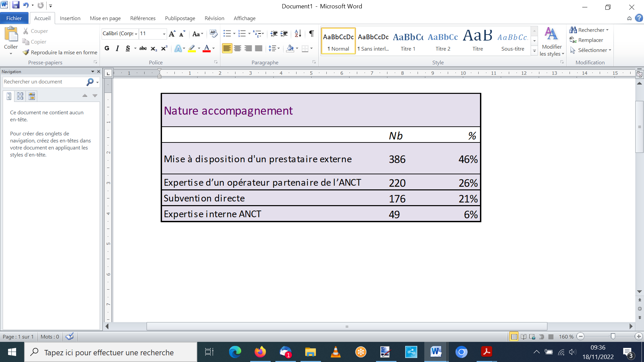This screenshot has width=644, height=362.
Task: Switch to the Références tab
Action: pos(143,18)
